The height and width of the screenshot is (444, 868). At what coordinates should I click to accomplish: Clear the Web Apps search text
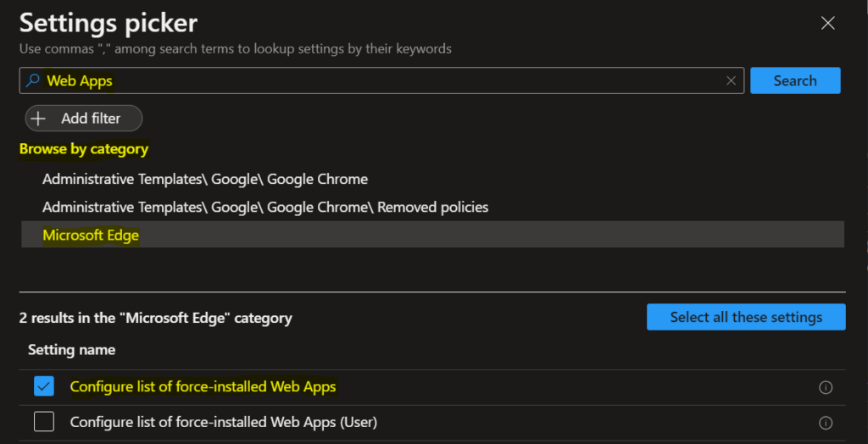[731, 80]
